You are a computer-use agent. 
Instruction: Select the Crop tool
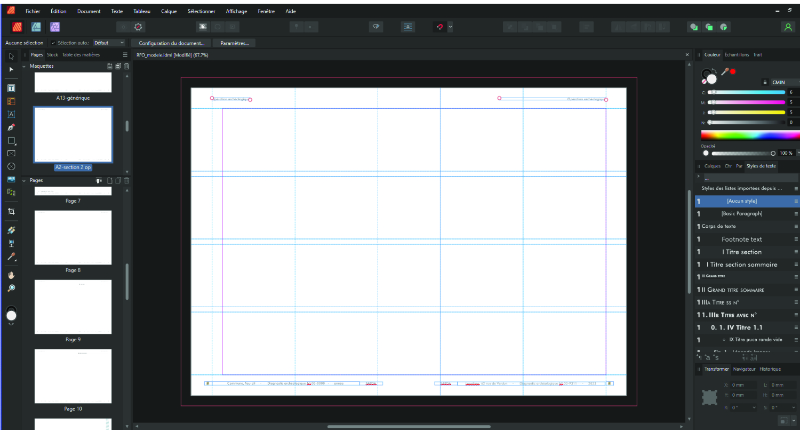(11, 211)
